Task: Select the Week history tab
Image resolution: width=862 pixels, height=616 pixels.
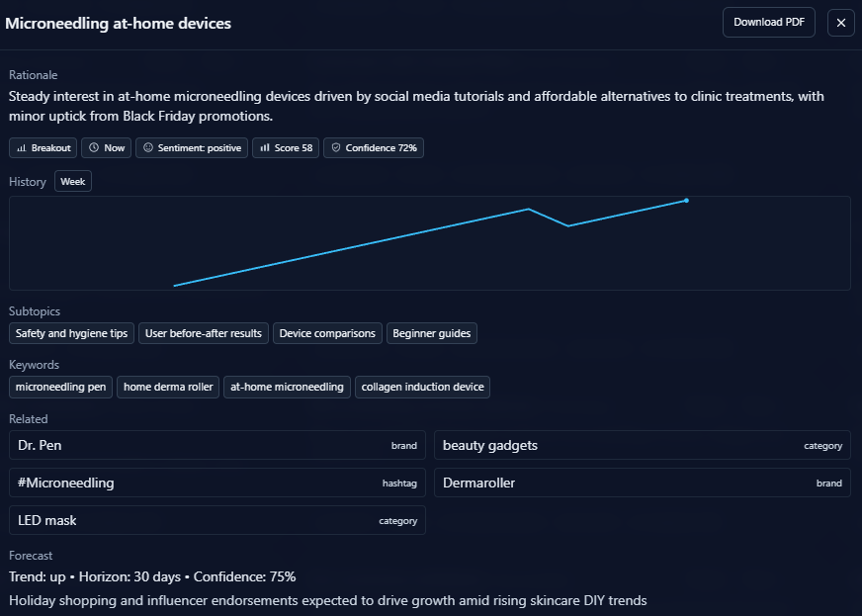Action: (72, 182)
